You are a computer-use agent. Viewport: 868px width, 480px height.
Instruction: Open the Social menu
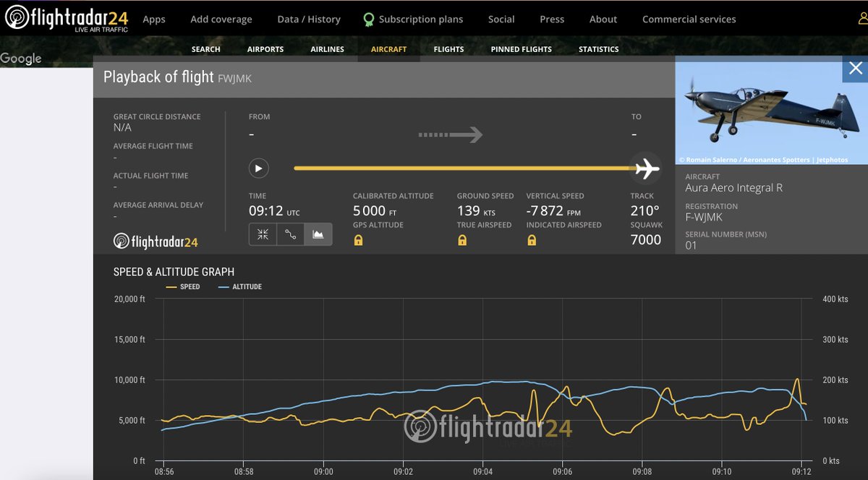501,20
